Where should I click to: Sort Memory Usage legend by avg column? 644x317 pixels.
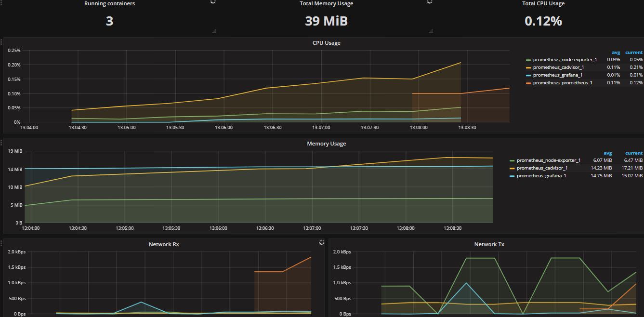tap(607, 153)
